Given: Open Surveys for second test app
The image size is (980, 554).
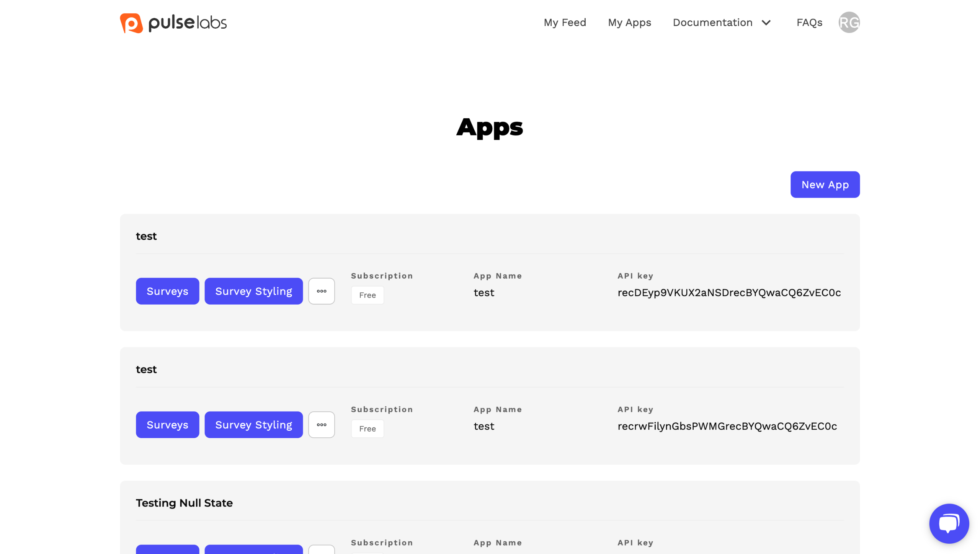Looking at the screenshot, I should 167,425.
